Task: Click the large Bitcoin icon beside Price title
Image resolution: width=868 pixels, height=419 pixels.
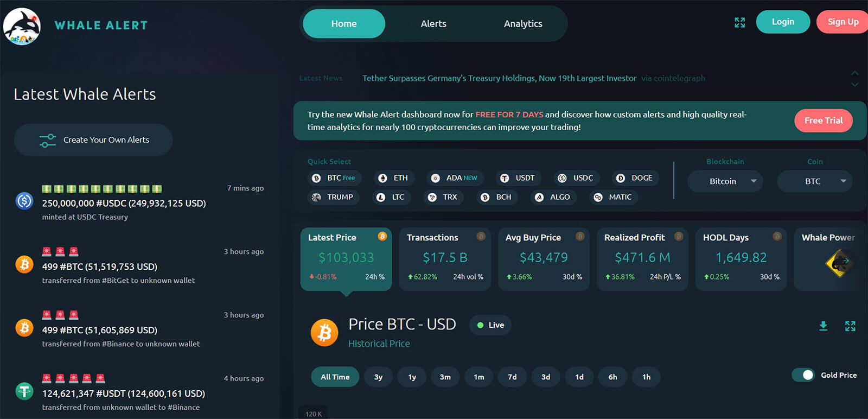Action: pos(324,332)
